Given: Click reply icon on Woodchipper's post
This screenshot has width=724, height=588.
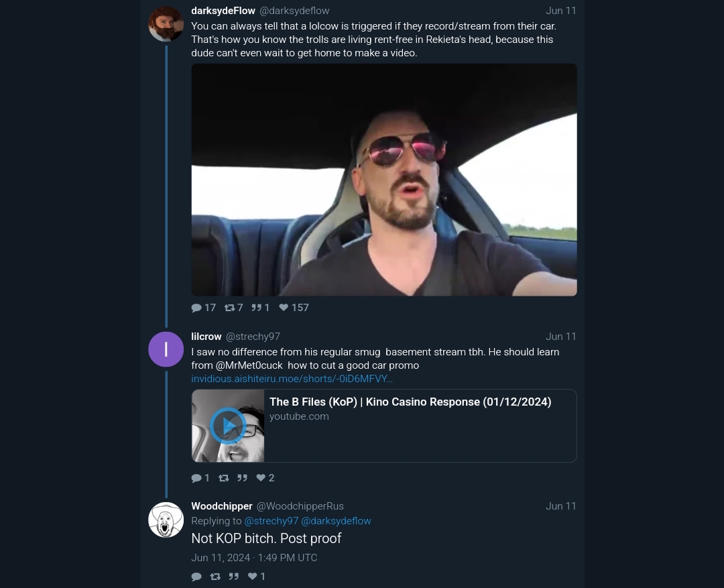Looking at the screenshot, I should click(196, 577).
